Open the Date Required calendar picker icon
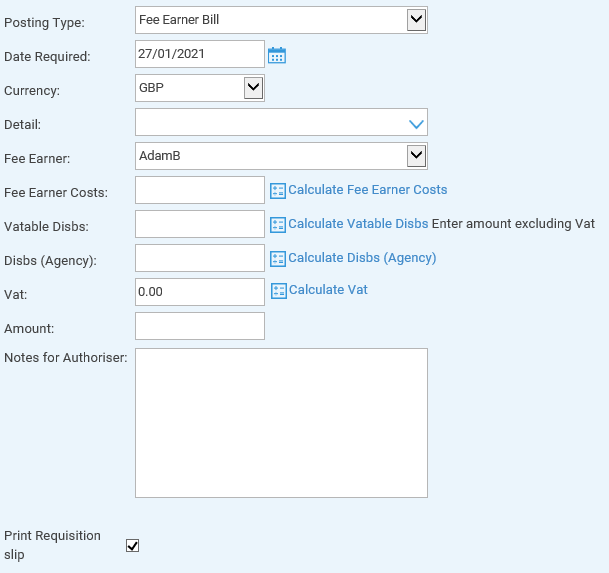Viewport: 609px width, 573px height. 277,55
